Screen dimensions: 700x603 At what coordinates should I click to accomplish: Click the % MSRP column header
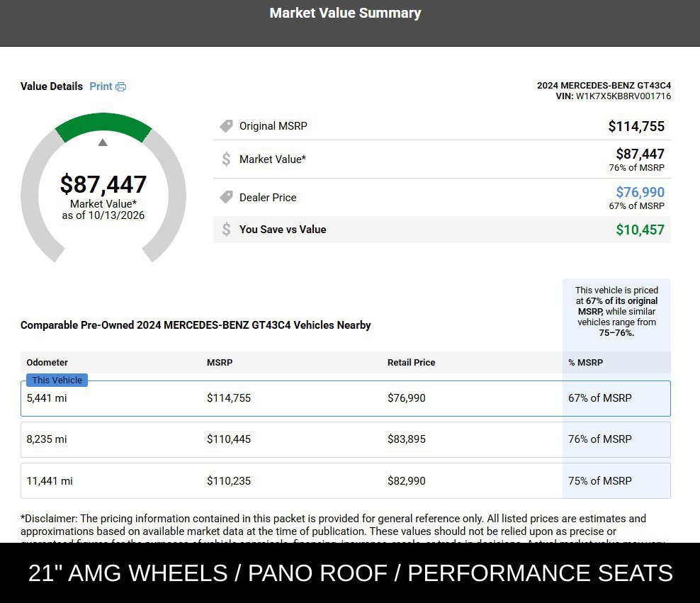[x=585, y=362]
